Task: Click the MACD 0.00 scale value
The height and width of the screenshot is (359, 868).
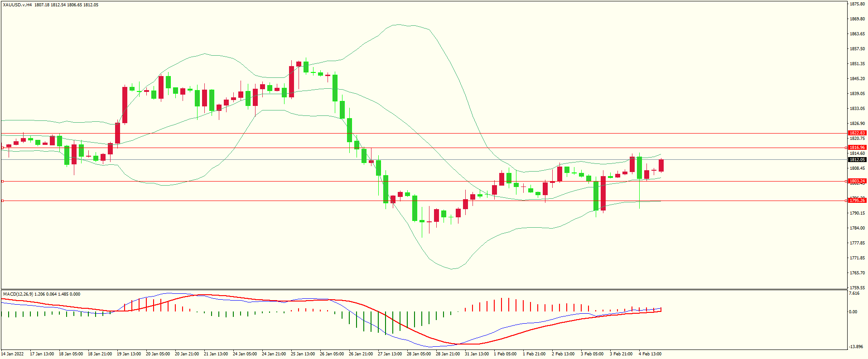Action: tap(853, 311)
